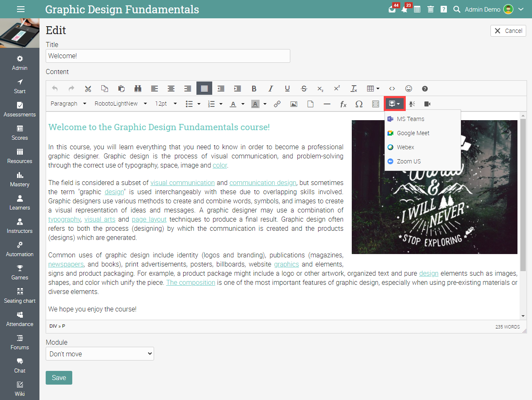The width and height of the screenshot is (532, 400).
Task: Click the 'visual communication' link
Action: point(182,183)
